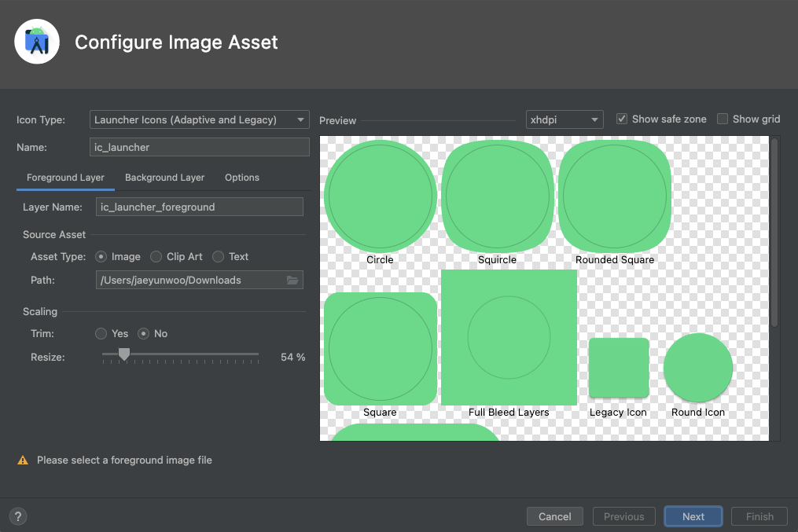The image size is (798, 532).
Task: Select Clip Art as the asset type
Action: click(x=155, y=256)
